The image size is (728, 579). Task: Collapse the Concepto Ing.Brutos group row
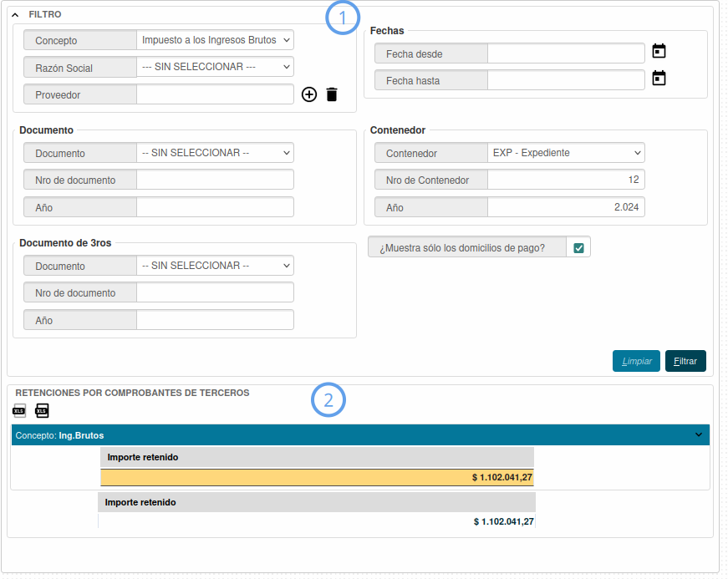(x=698, y=434)
